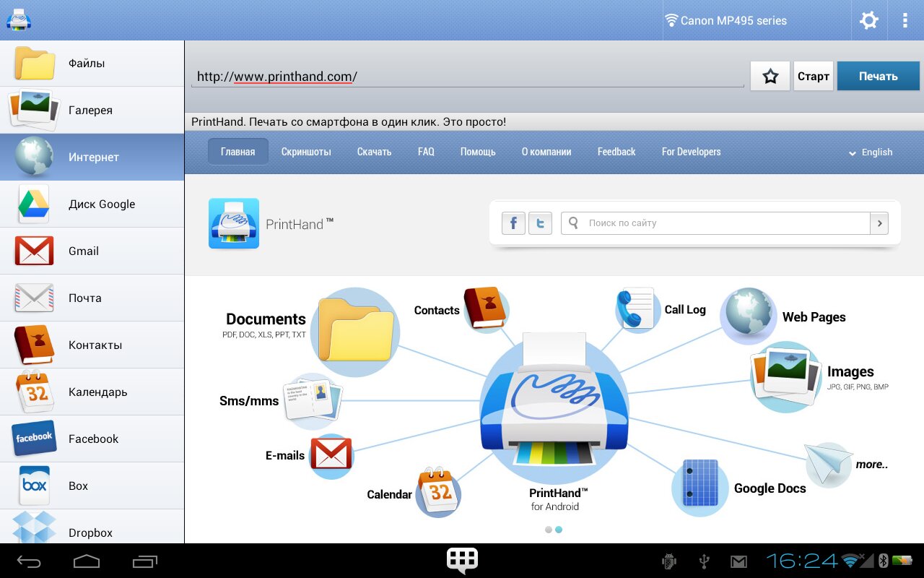Click the URL address field

(467, 77)
